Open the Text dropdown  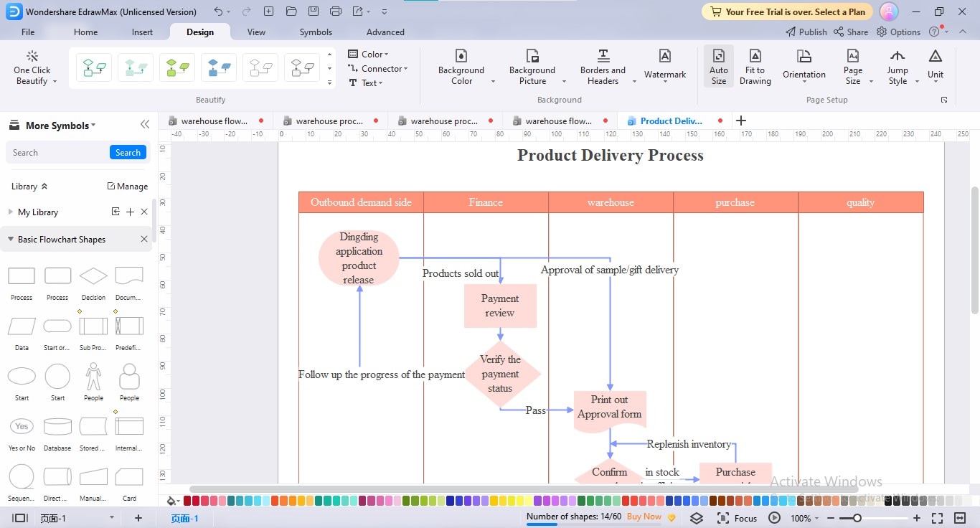point(366,82)
